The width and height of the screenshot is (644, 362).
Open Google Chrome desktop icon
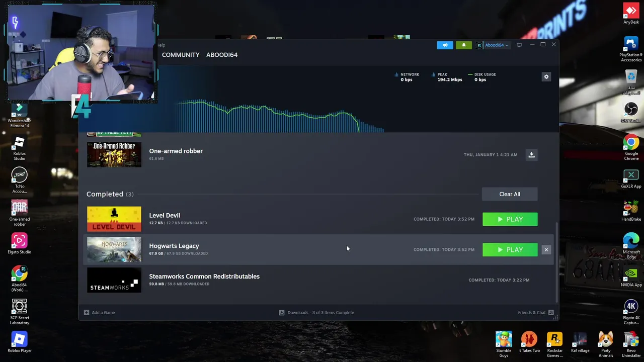point(631,148)
